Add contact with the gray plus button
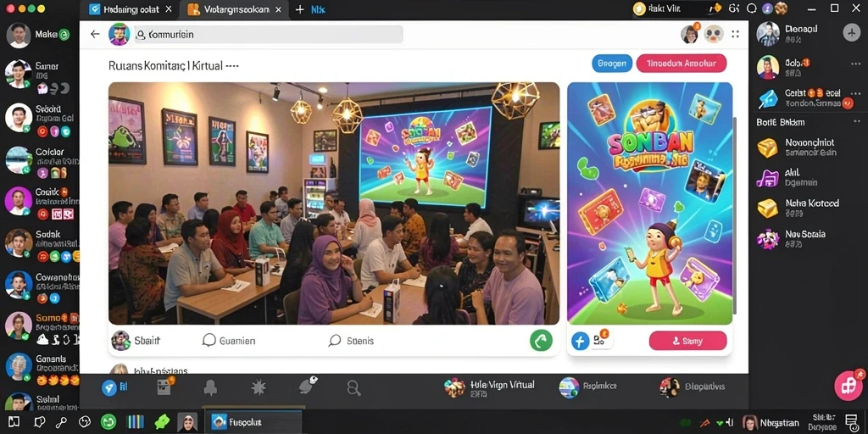Viewport: 868px width, 434px height. (x=851, y=33)
